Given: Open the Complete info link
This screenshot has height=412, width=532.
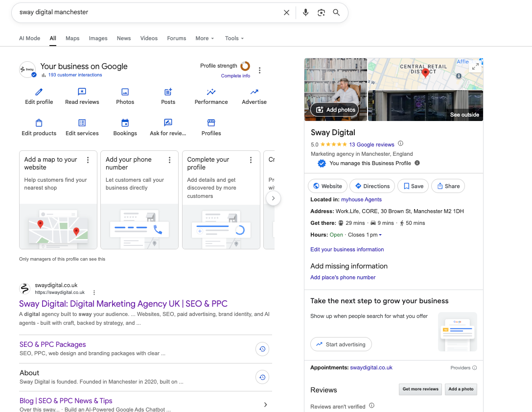Looking at the screenshot, I should click(x=235, y=76).
